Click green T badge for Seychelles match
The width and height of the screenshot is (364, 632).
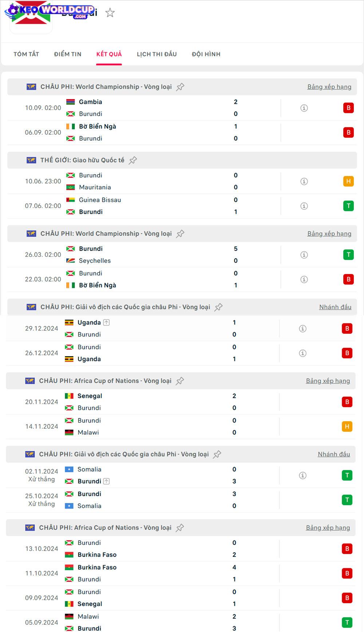point(348,255)
